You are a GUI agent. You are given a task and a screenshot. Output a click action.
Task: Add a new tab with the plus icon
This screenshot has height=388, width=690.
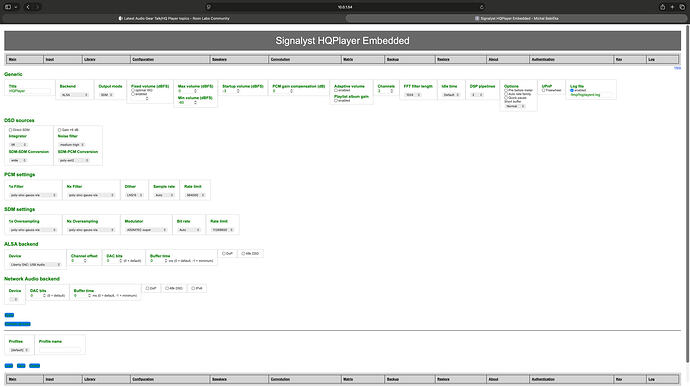coord(672,7)
